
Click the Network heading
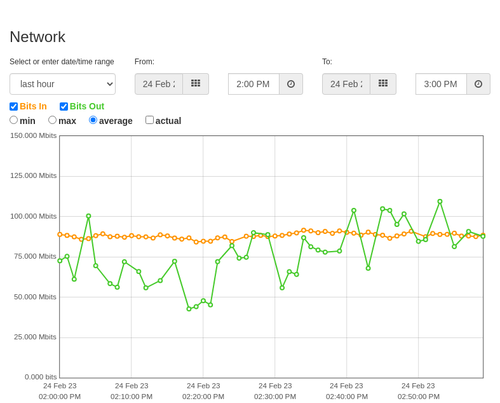37,37
